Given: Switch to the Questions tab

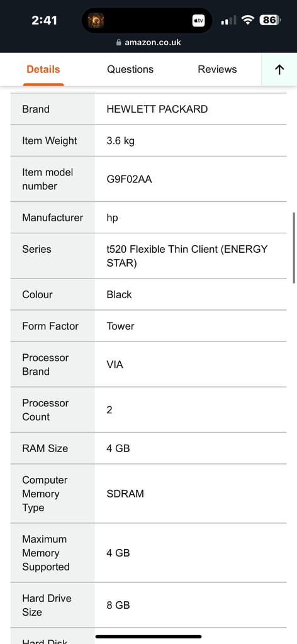Looking at the screenshot, I should click(130, 69).
